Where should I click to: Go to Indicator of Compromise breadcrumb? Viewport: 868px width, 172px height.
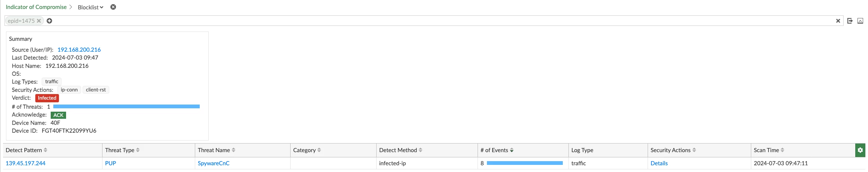tap(36, 7)
